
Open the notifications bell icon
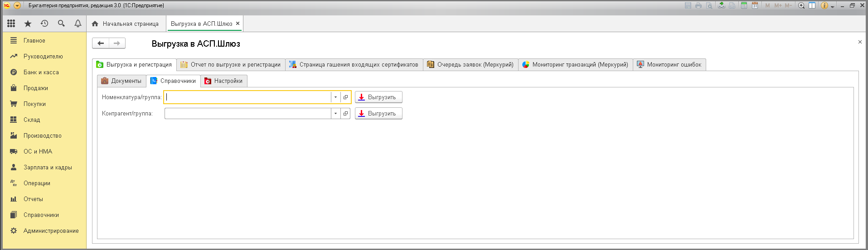(x=78, y=24)
